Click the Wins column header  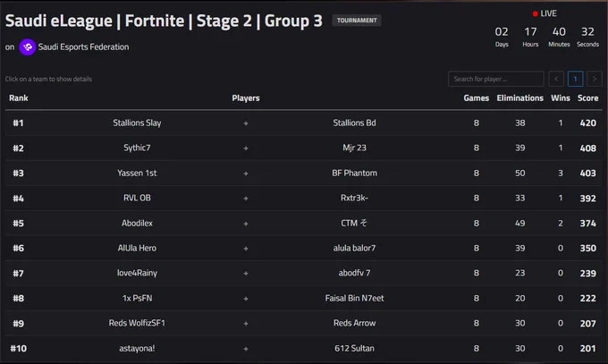tap(561, 98)
